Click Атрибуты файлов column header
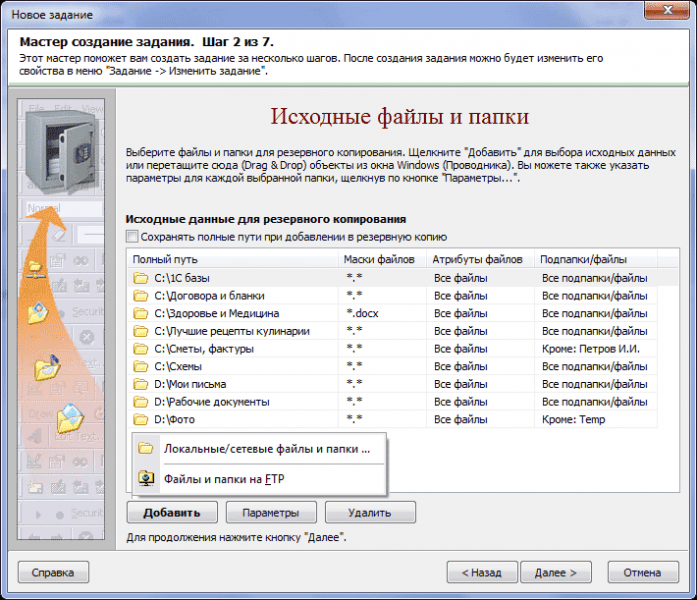 point(481,259)
